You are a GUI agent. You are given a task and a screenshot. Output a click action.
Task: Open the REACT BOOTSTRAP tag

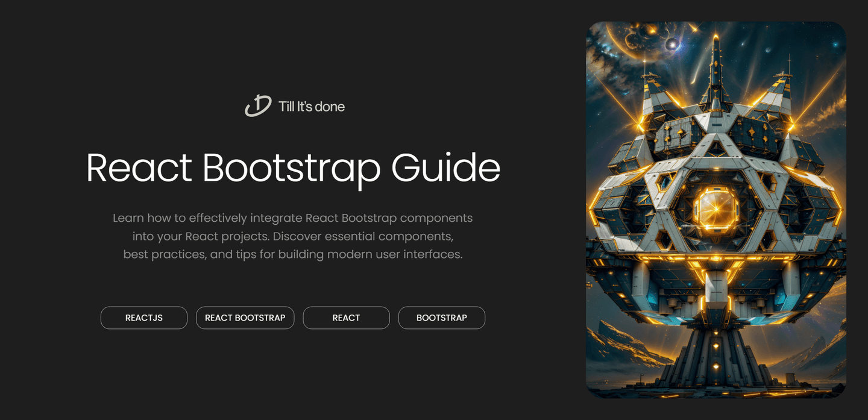(x=245, y=318)
